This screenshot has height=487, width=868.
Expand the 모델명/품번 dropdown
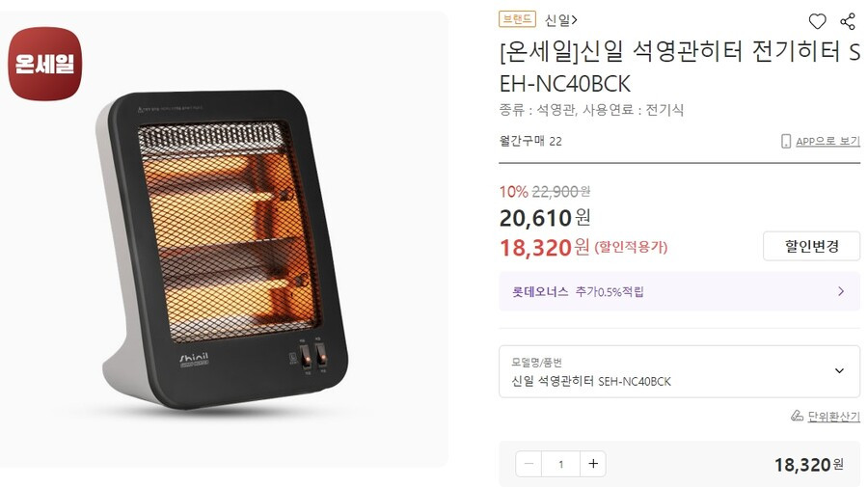coord(679,371)
